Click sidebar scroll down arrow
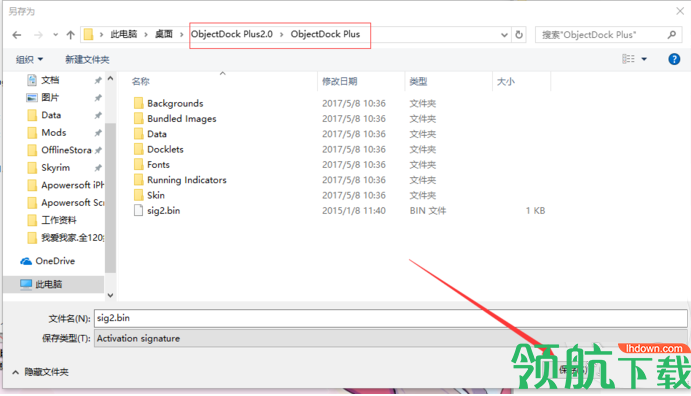Screen dimensions: 691x396 pos(110,295)
